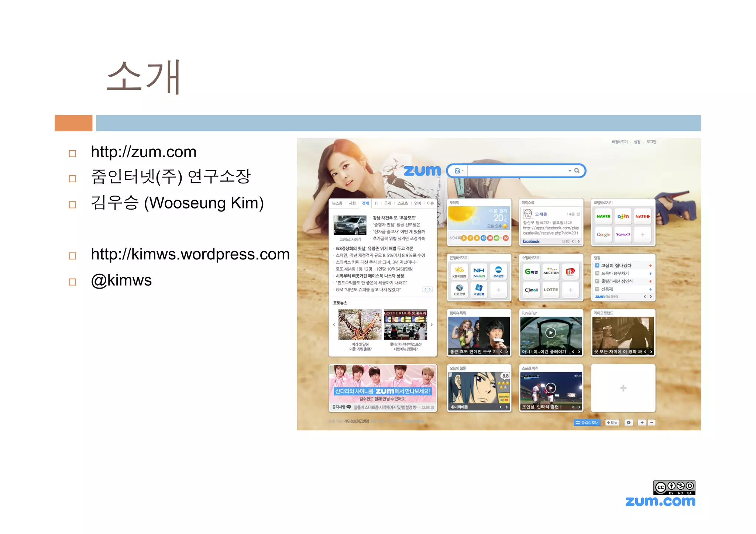The image size is (756, 534).
Task: Click minus button in bottom toolbar
Action: 652,423
